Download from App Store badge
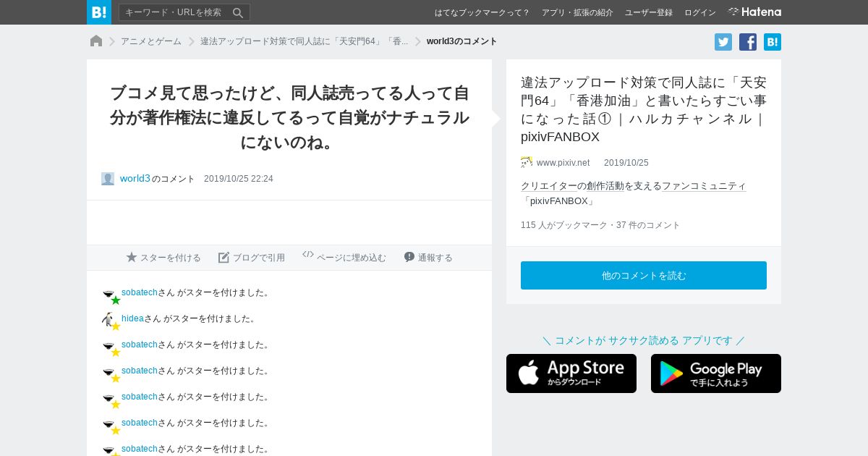Screen dimensions: 868x456 coord(571,373)
